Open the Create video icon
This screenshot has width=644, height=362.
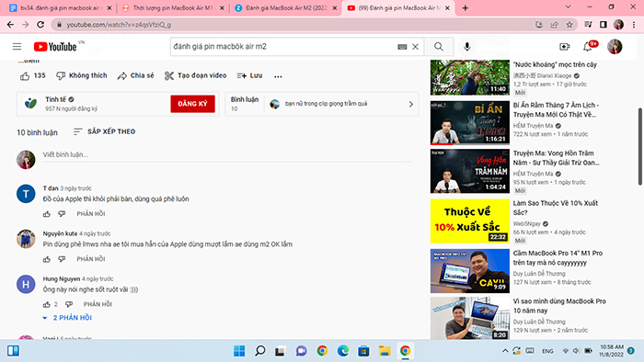pyautogui.click(x=565, y=47)
